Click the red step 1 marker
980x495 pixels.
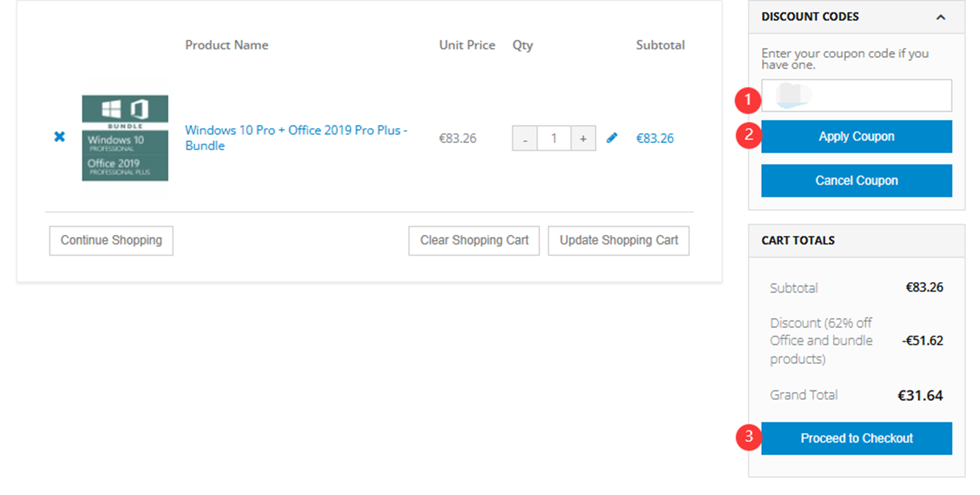[749, 99]
